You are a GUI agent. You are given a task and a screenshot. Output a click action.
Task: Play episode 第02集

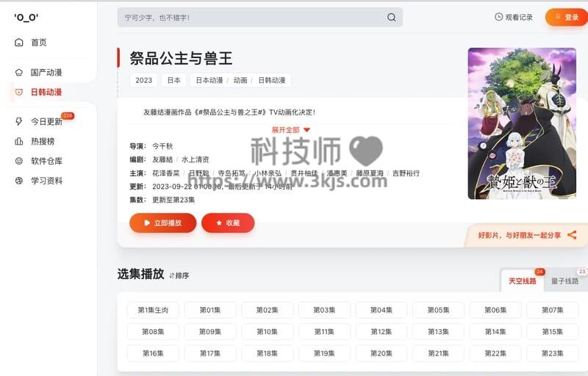click(x=267, y=310)
